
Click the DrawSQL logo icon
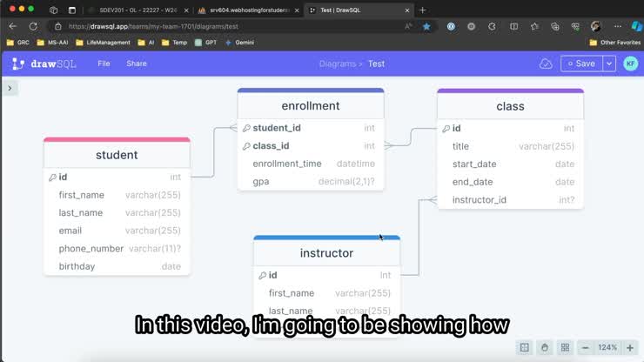pyautogui.click(x=18, y=64)
